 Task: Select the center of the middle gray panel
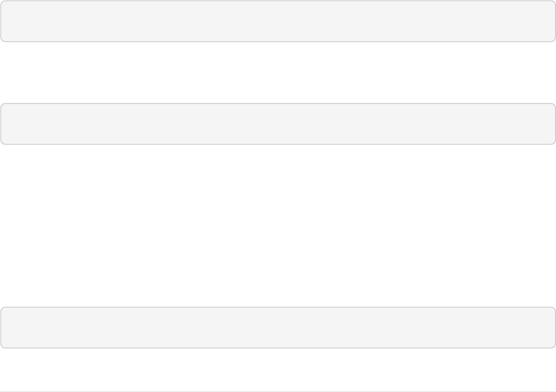278,124
